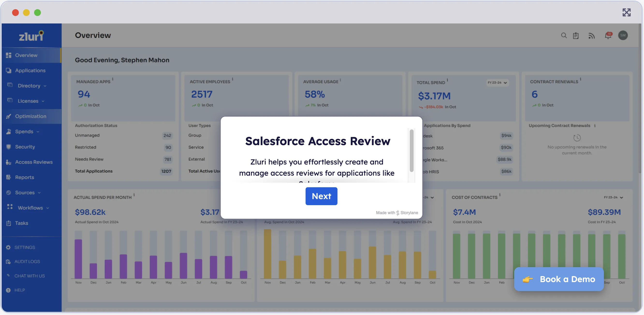
Task: Click the Access Reviews sidebar icon
Action: [8, 162]
